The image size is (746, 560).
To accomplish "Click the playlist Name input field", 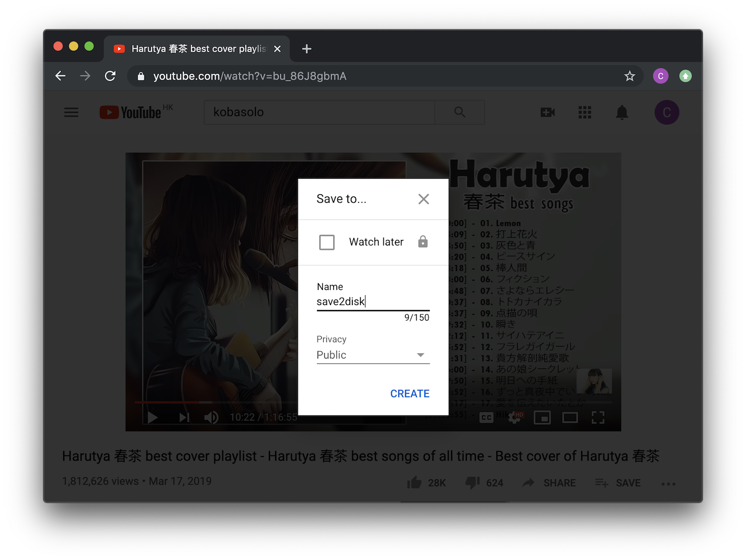I will tap(373, 301).
